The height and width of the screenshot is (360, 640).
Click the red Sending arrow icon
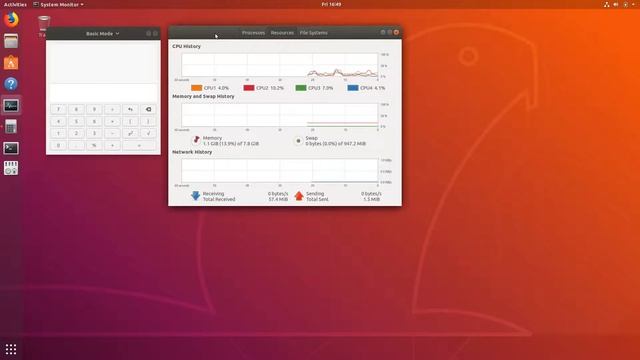[x=299, y=196]
